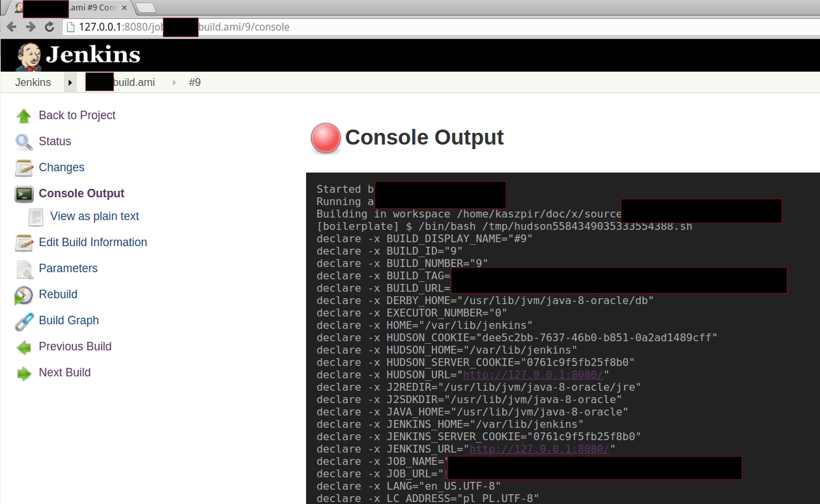Click the Next Build right arrow icon
Screen dimensions: 820x504
pos(23,372)
